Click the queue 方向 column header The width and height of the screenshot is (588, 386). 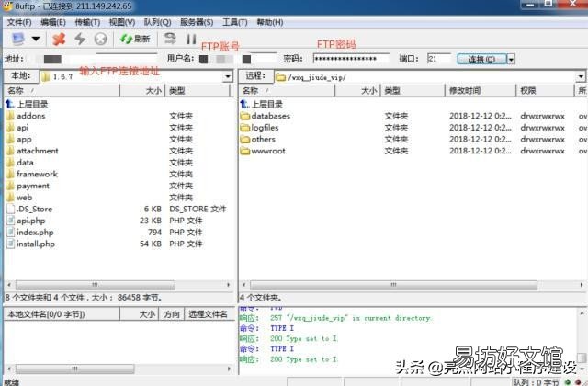(x=172, y=314)
